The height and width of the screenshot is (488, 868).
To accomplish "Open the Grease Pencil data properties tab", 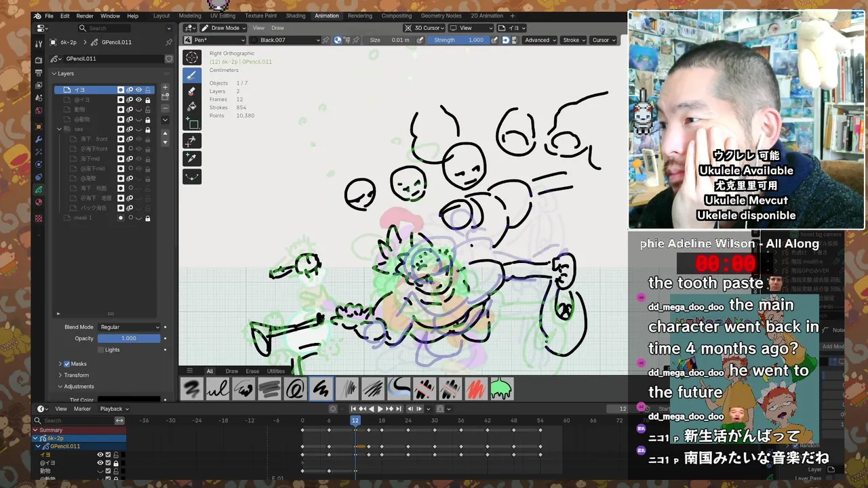I will pos(39,190).
